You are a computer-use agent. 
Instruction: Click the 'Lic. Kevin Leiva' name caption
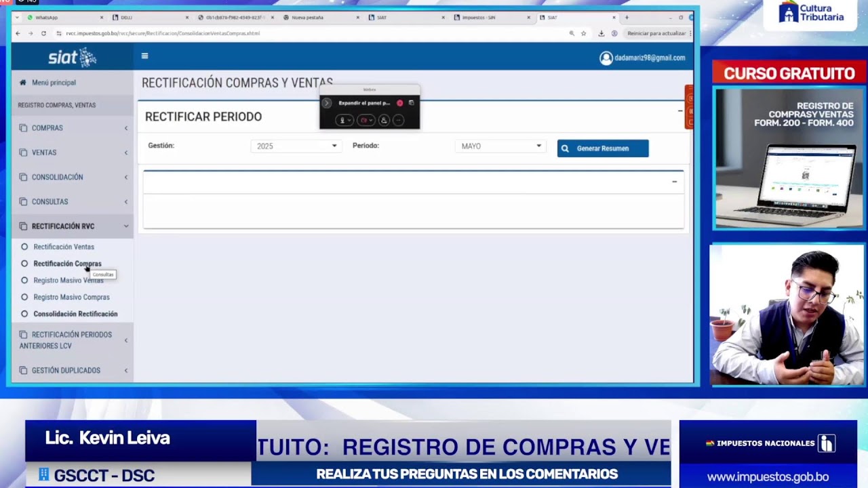[x=107, y=438]
